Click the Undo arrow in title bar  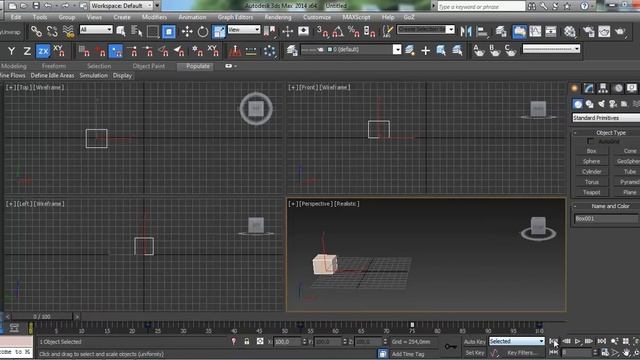click(48, 6)
